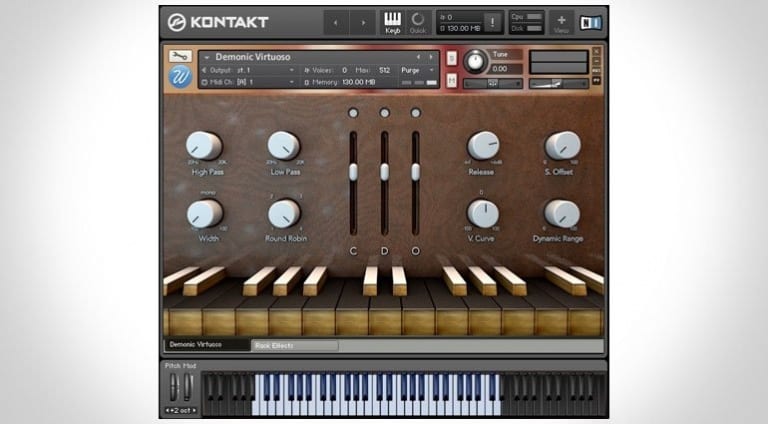Click the High Pass knob
Screen dimensions: 768x424
click(204, 145)
